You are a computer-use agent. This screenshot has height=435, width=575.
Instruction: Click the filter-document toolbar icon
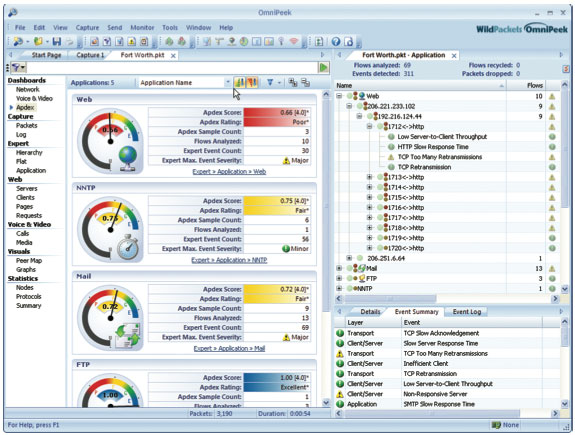107,41
